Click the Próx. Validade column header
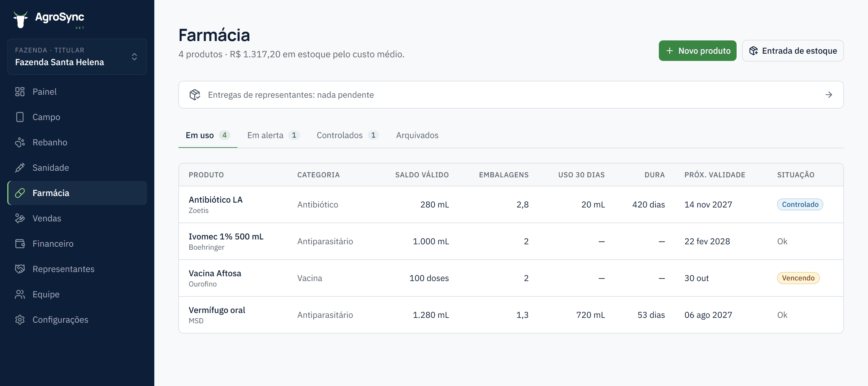 tap(715, 175)
